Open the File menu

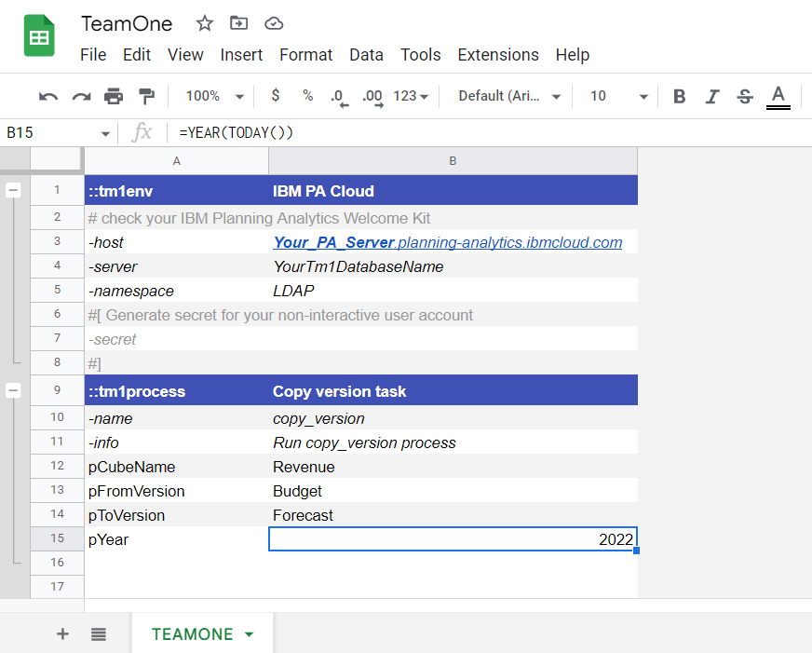(93, 54)
